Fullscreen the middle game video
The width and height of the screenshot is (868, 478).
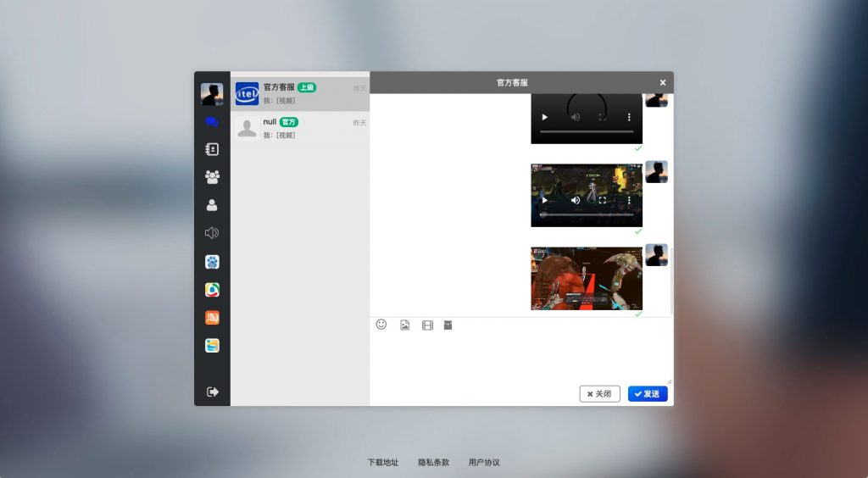pyautogui.click(x=603, y=200)
